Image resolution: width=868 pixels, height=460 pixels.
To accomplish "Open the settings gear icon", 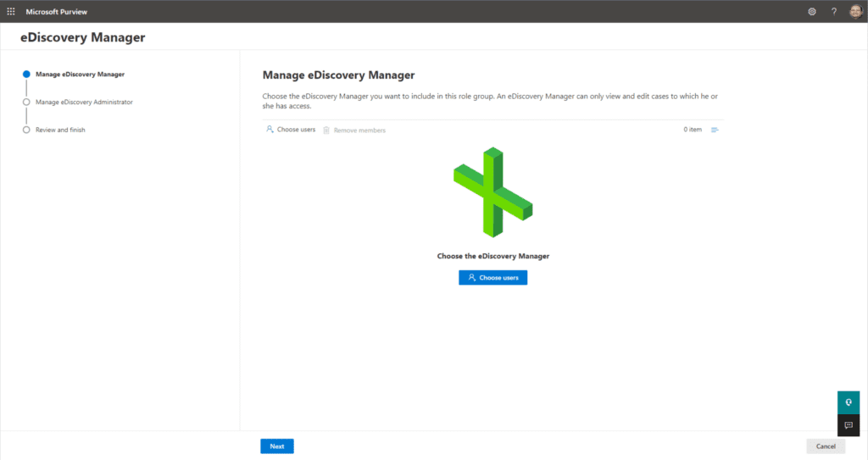I will pyautogui.click(x=811, y=12).
